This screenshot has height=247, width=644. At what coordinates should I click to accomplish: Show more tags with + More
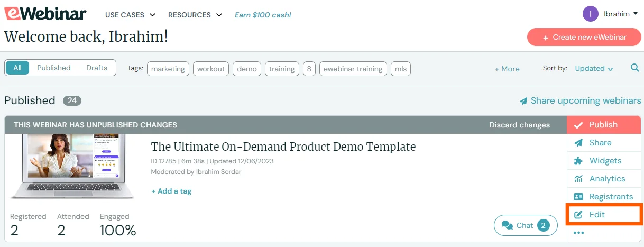(x=507, y=69)
